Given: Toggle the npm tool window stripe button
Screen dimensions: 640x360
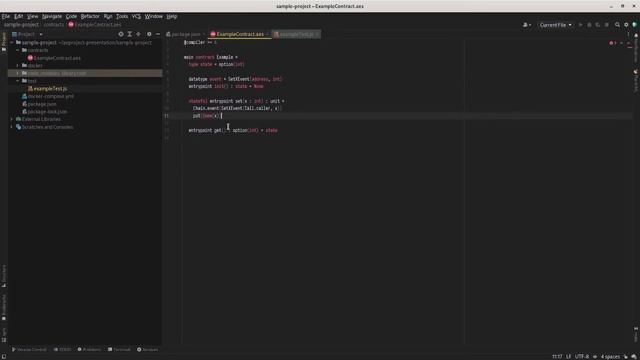Looking at the screenshot, I should [4, 335].
